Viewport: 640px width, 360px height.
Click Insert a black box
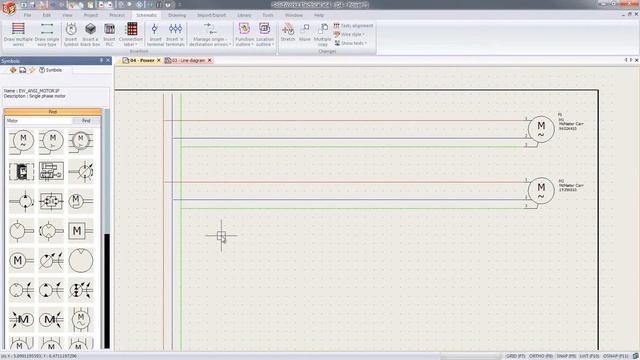click(x=90, y=34)
